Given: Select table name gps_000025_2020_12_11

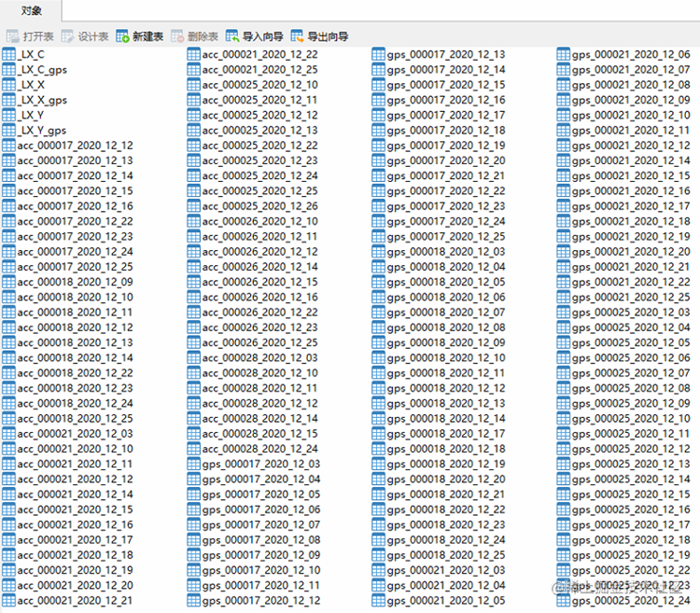Looking at the screenshot, I should coord(631,434).
